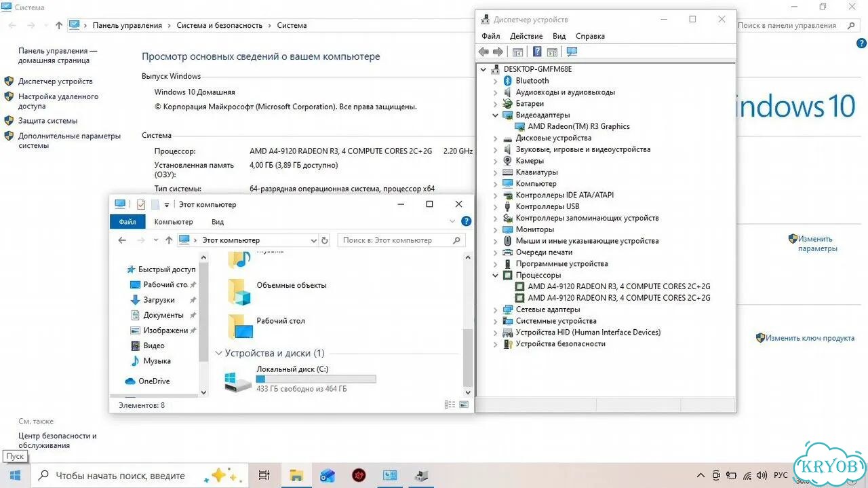
Task: Click the Explorer up arrow button
Action: coord(169,240)
